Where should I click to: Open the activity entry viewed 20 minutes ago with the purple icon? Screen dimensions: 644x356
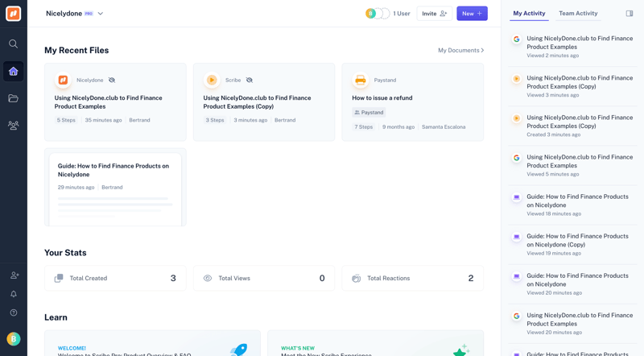[572, 284]
